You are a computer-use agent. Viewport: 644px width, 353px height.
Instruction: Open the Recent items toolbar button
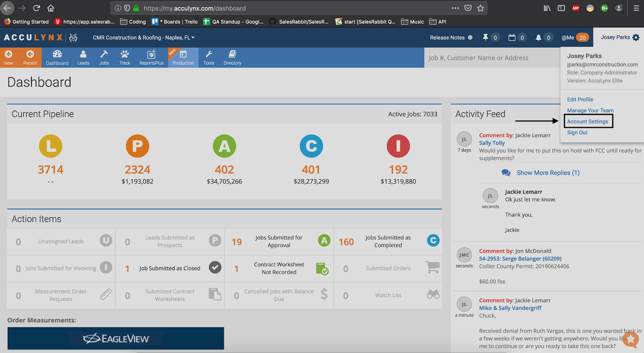tap(30, 57)
